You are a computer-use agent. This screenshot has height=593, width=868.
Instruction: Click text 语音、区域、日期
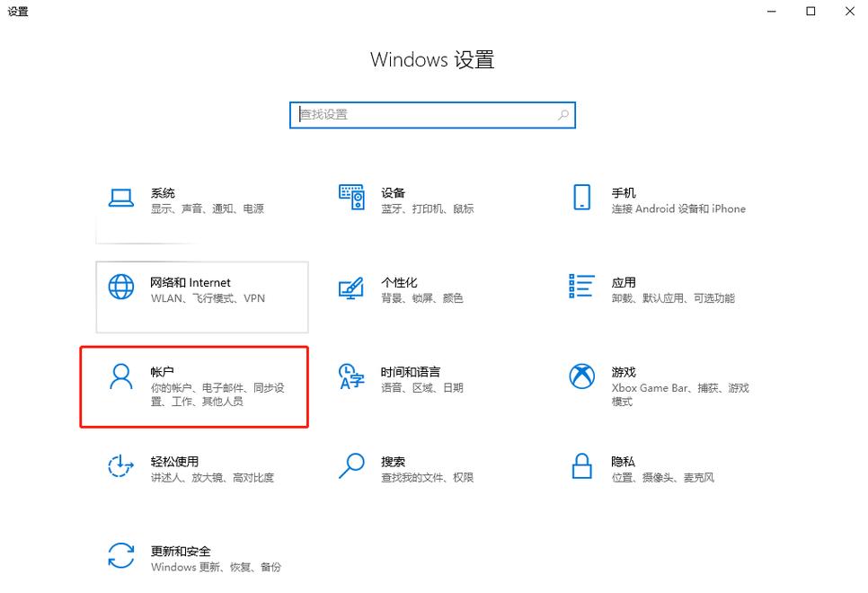tap(422, 387)
